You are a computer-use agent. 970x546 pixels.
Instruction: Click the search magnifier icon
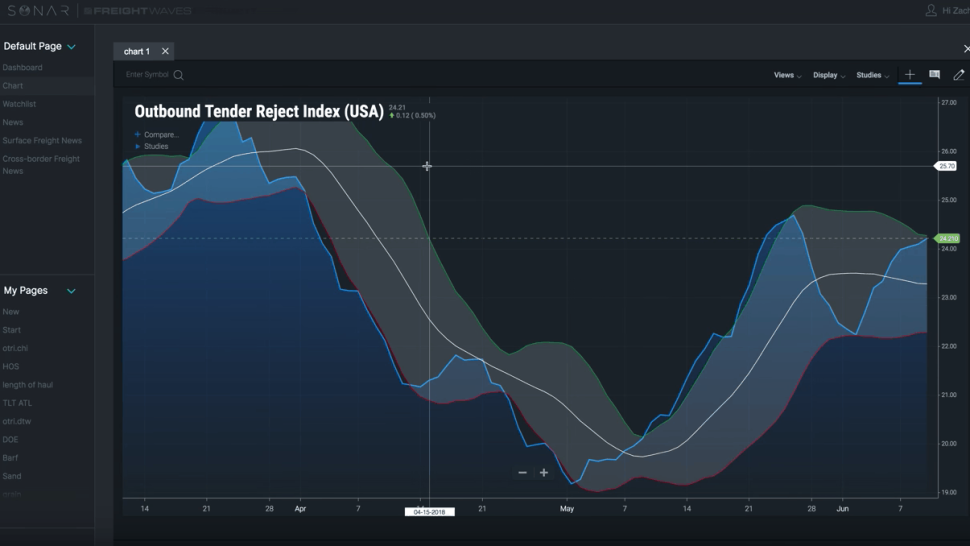click(x=178, y=75)
